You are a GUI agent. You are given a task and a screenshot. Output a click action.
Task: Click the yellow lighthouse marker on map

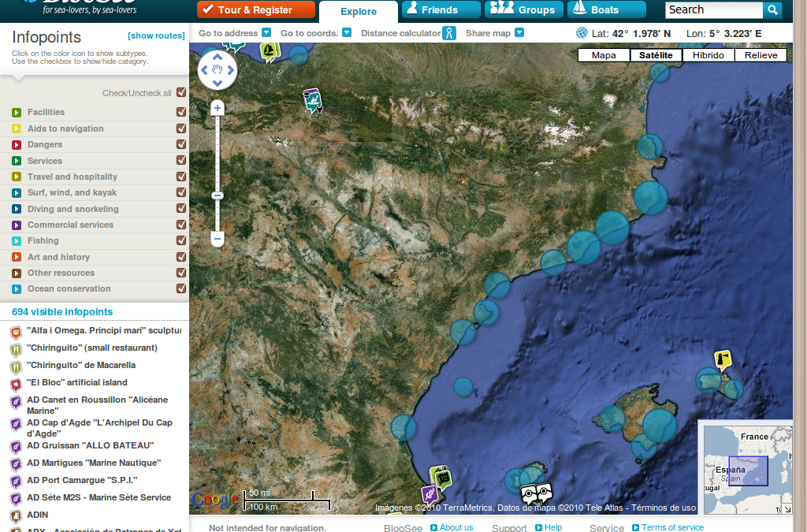coord(722,360)
